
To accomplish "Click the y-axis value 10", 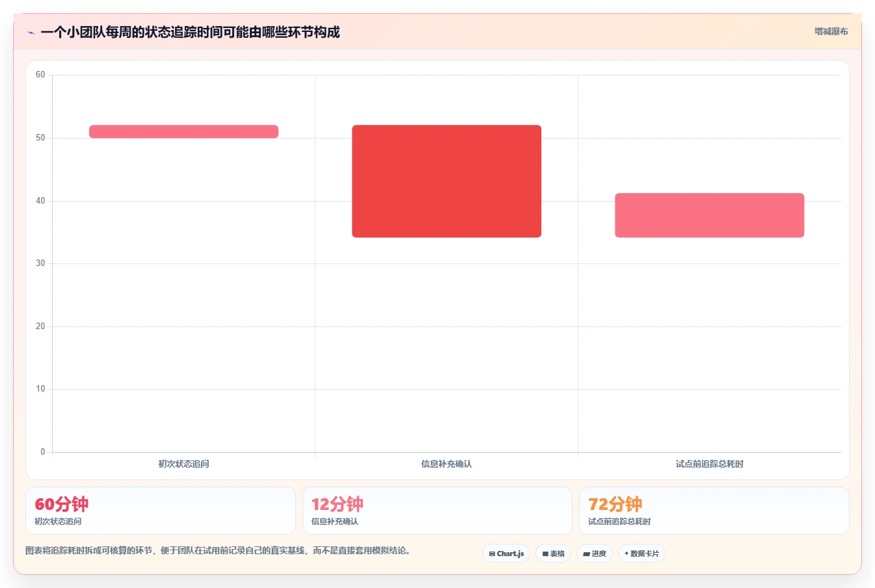I will pos(40,389).
